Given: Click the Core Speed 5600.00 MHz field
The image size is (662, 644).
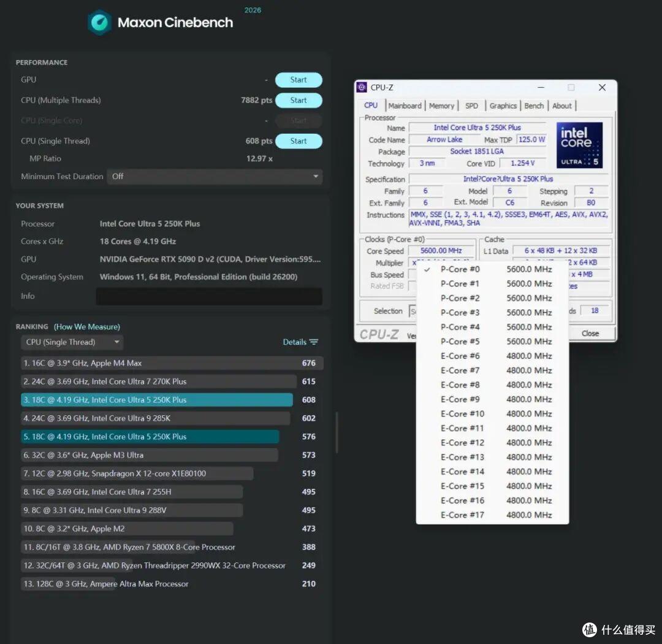Looking at the screenshot, I should pos(441,251).
